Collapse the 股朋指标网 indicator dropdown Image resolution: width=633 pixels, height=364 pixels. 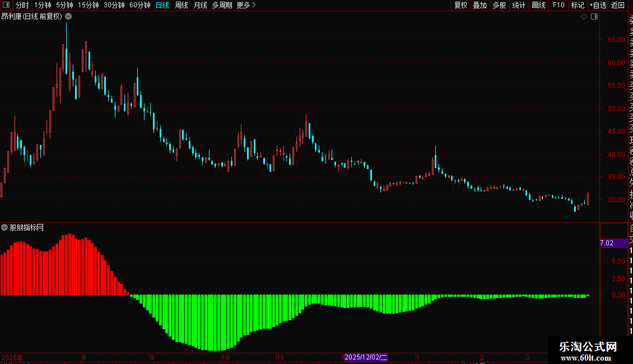tap(4, 227)
